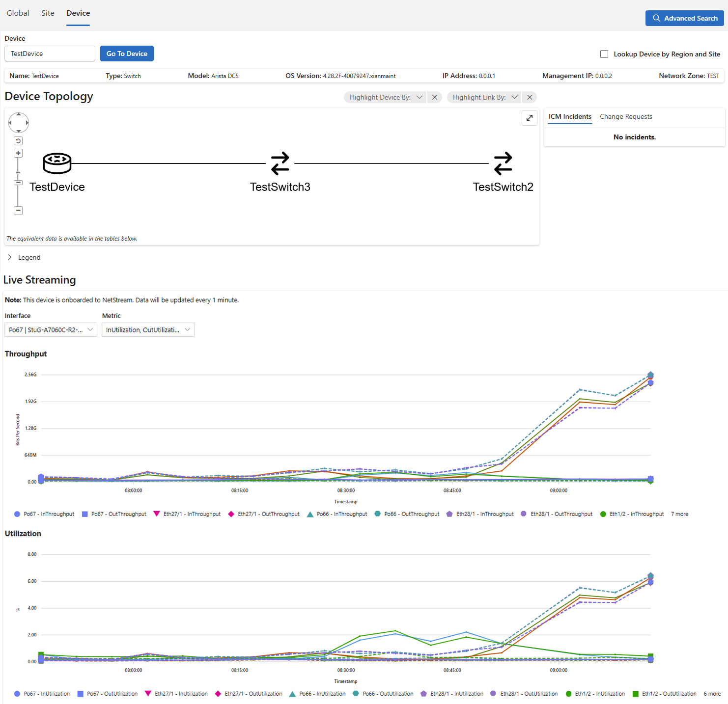
Task: Expand the topology view to fullscreen
Action: point(529,118)
